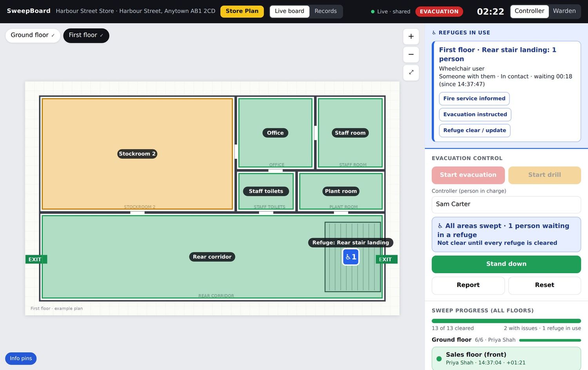
Task: Click the overall sweep progress bar
Action: 506,321
